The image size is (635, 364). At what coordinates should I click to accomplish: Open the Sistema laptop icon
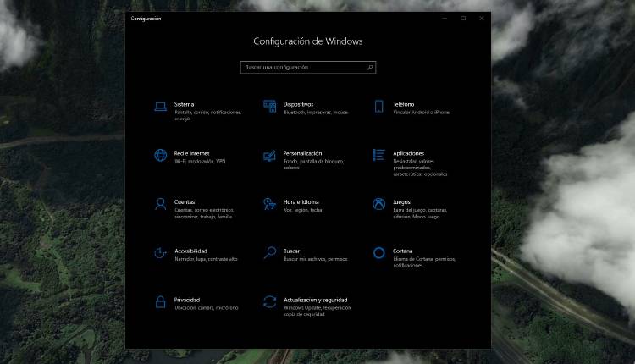pos(160,107)
